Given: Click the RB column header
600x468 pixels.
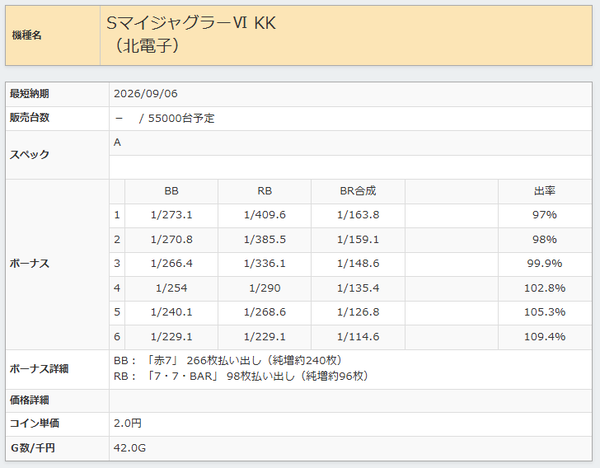Looking at the screenshot, I should (x=264, y=191).
